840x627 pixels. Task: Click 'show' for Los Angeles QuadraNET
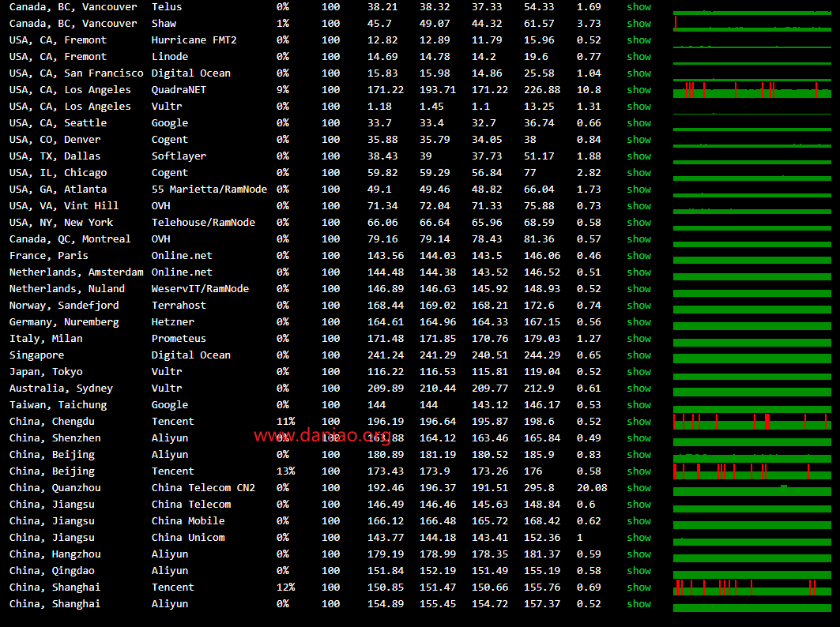[x=638, y=90]
